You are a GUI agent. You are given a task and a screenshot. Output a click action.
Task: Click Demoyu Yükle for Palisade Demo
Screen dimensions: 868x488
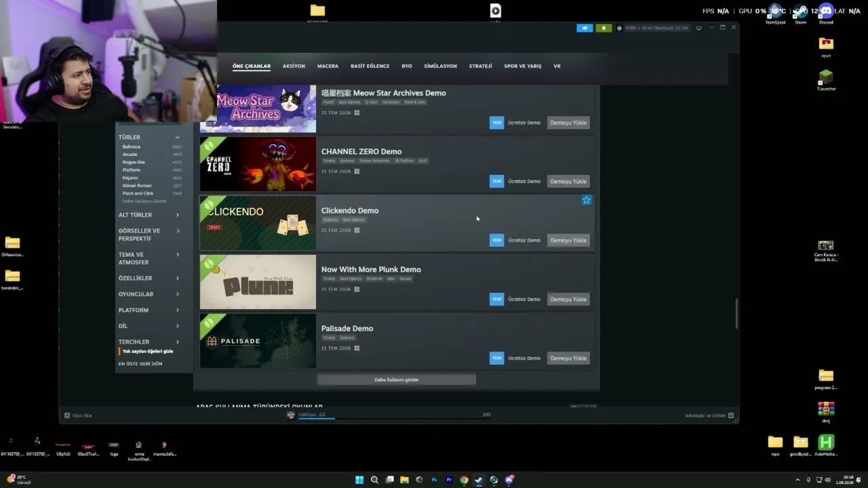[568, 359]
